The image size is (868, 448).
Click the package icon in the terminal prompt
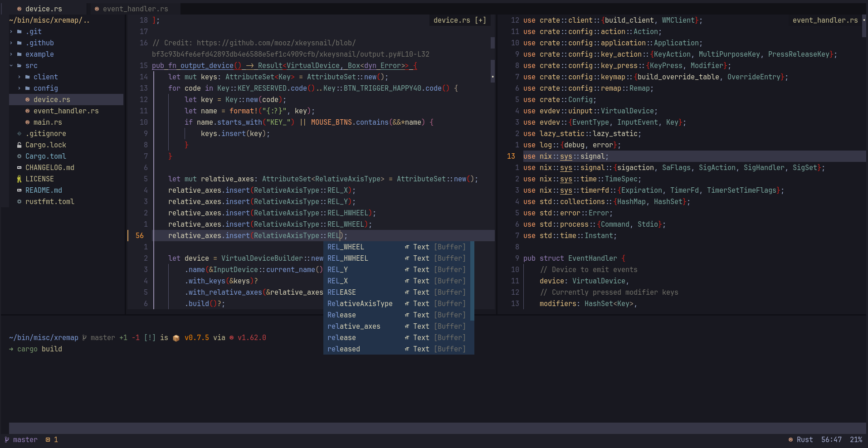coord(176,338)
